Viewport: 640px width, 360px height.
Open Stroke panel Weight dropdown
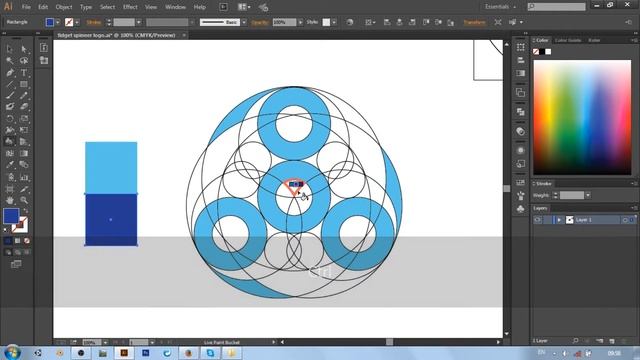pyautogui.click(x=588, y=196)
